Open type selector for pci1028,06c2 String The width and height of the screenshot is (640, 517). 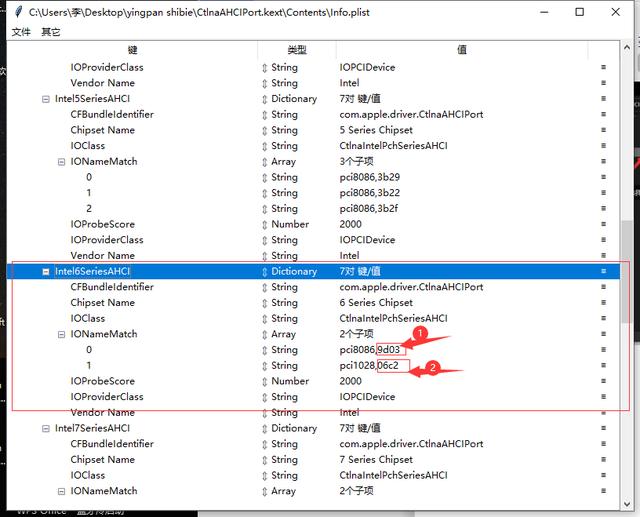(x=264, y=366)
